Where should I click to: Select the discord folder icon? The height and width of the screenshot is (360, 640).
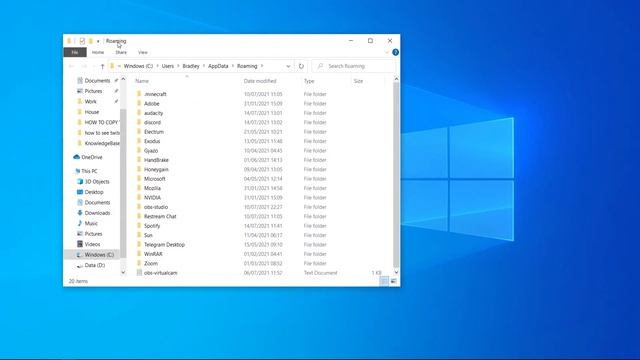(139, 122)
